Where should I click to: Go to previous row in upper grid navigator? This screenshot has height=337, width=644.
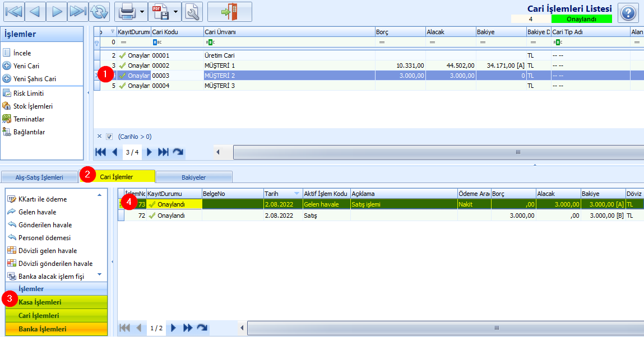[x=114, y=152]
